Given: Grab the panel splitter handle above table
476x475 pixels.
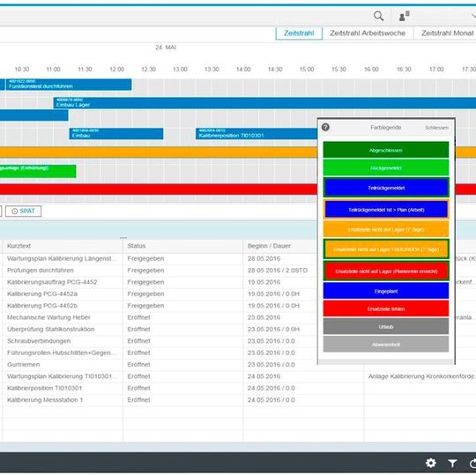Looking at the screenshot, I should [123, 238].
